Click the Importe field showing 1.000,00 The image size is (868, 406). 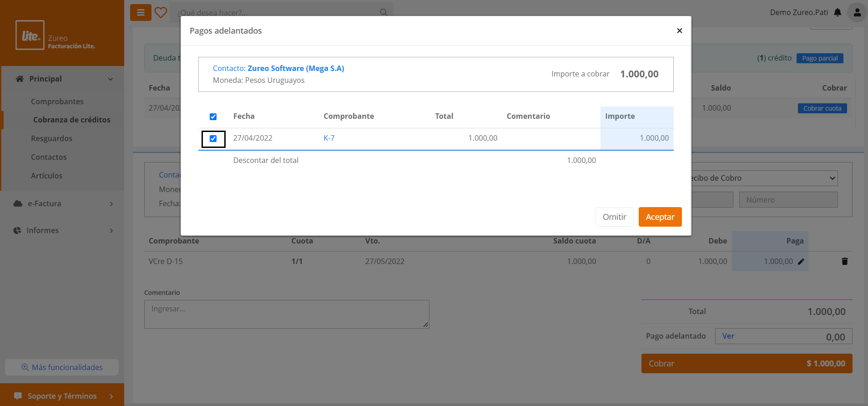point(637,138)
